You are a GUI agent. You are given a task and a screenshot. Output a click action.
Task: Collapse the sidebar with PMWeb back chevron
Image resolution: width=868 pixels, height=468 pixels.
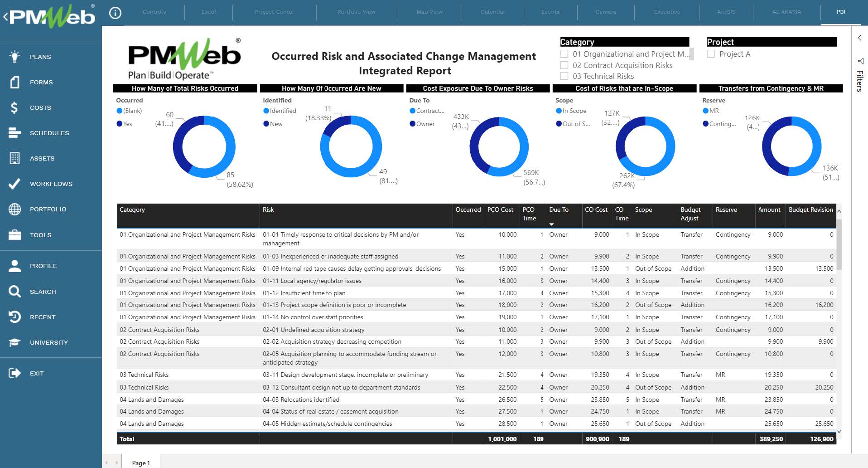pyautogui.click(x=5, y=17)
